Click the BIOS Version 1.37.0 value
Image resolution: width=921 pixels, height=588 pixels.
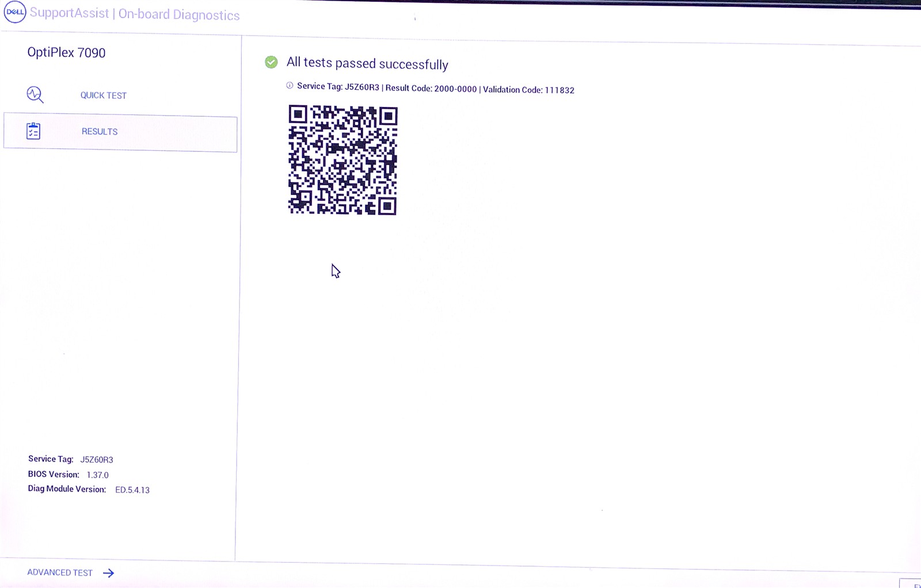click(x=97, y=475)
